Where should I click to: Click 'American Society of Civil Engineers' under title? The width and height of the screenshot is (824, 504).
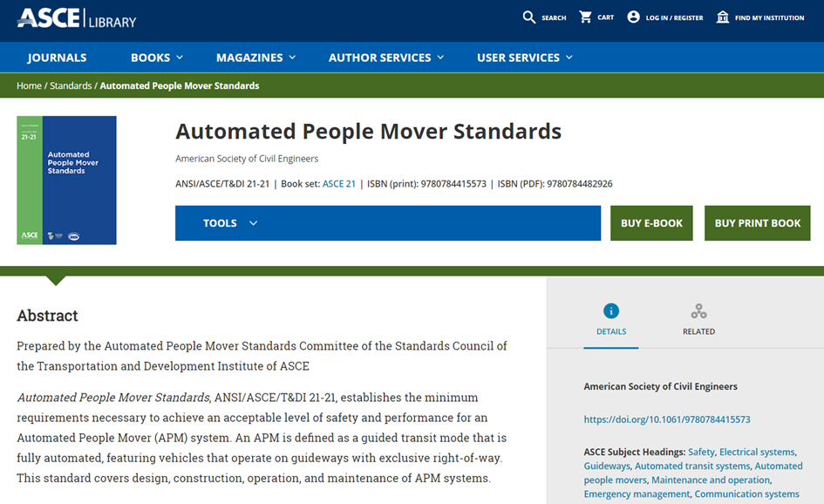click(x=247, y=159)
